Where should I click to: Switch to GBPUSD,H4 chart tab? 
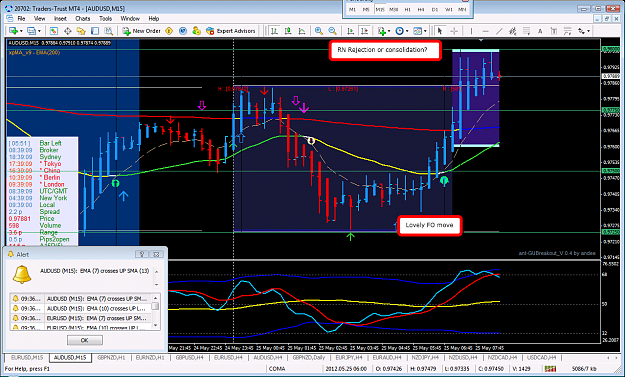[x=189, y=357]
